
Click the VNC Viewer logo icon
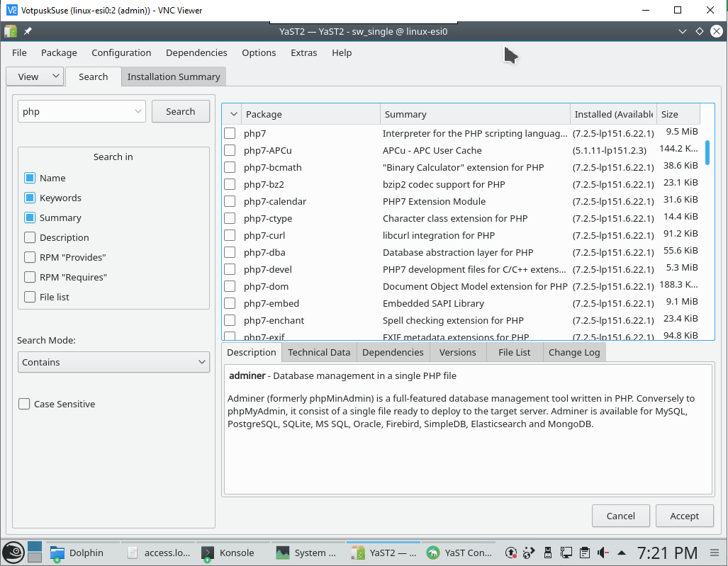pyautogui.click(x=11, y=10)
